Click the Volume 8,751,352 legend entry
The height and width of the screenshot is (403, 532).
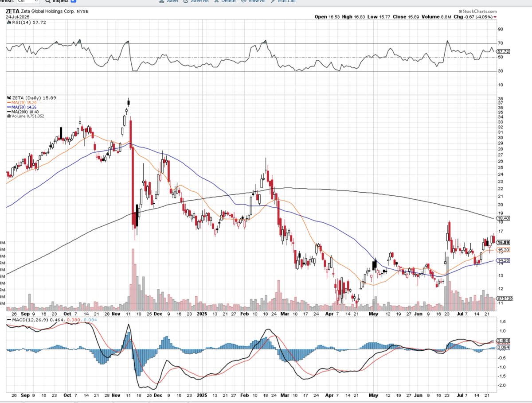pos(25,116)
